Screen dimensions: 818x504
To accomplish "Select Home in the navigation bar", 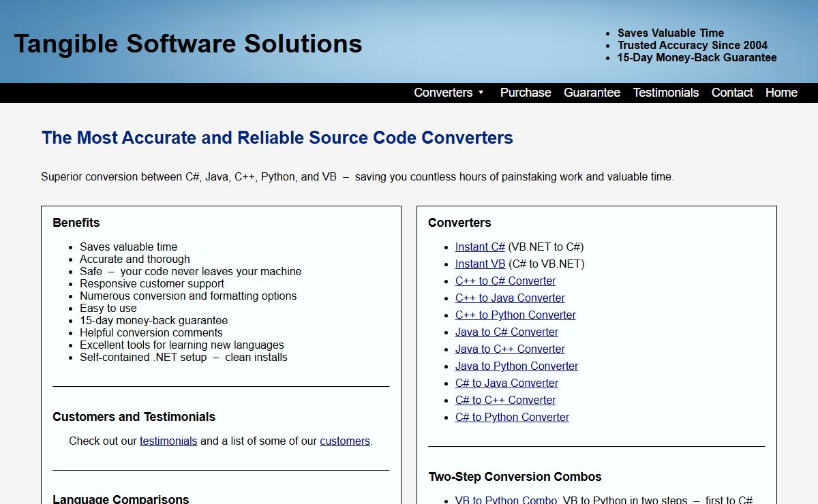I will (781, 93).
